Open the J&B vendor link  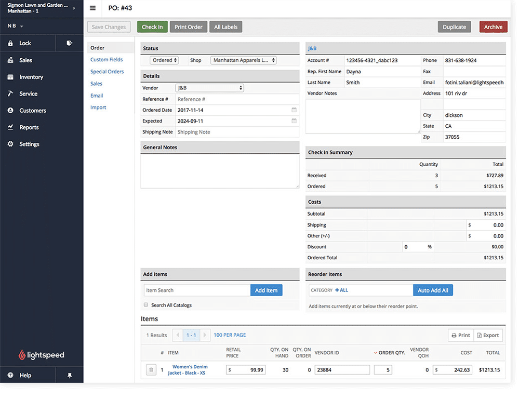coord(312,48)
